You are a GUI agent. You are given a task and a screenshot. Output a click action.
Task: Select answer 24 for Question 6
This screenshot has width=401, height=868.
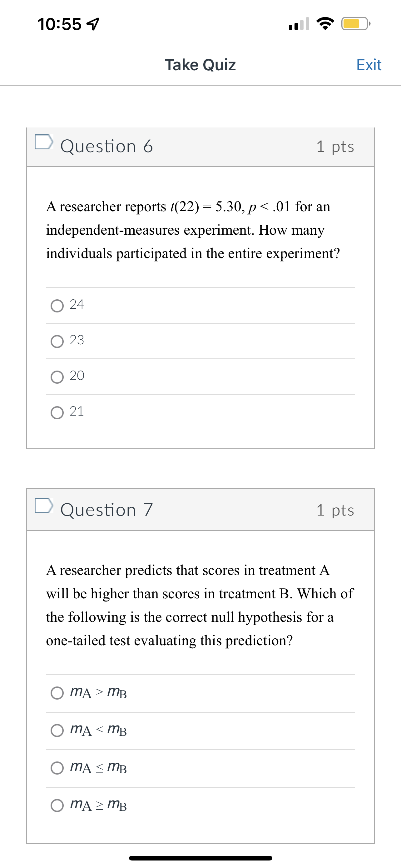coord(57,305)
